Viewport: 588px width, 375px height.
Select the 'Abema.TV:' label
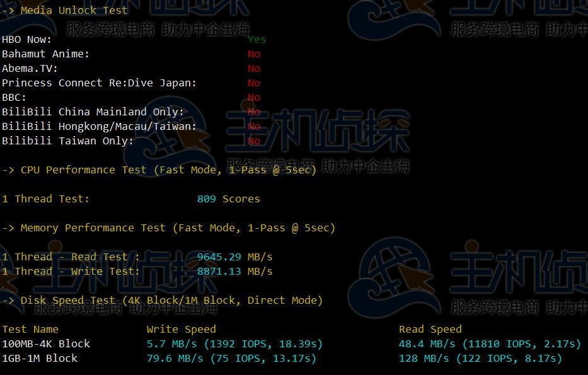(x=30, y=69)
